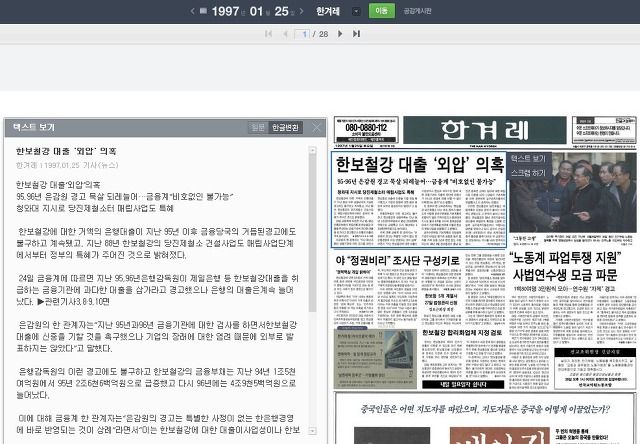Jump to the last page of the paper
This screenshot has width=640, height=444.
(356, 34)
